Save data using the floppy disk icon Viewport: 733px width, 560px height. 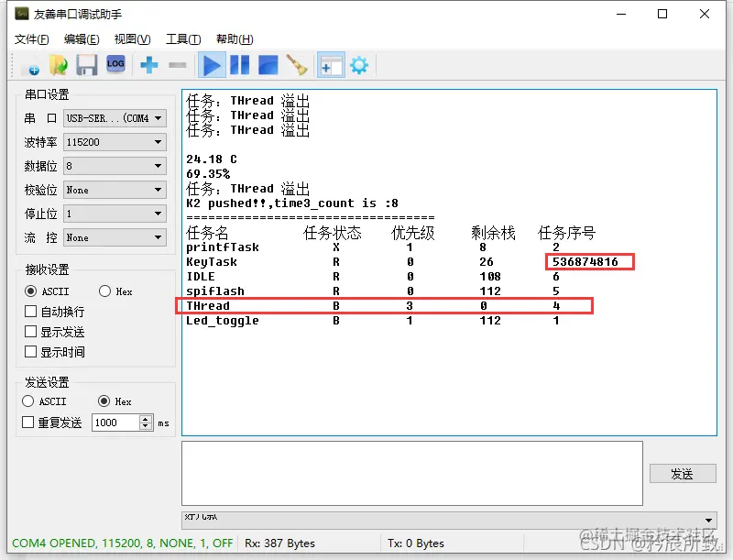(x=87, y=65)
